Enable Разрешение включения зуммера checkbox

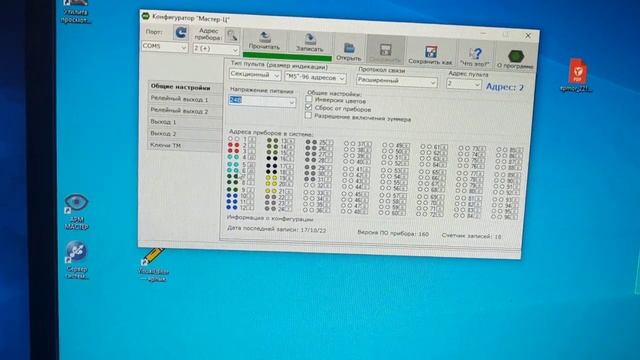point(309,116)
